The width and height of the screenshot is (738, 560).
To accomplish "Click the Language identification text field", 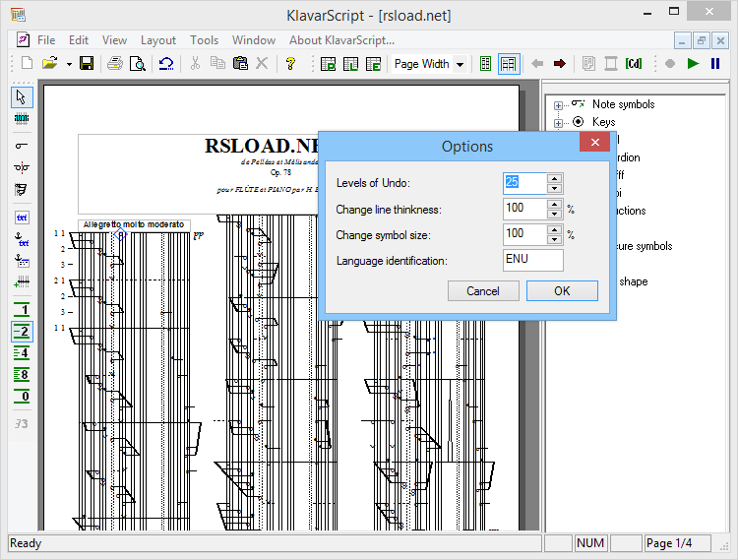I will tap(532, 260).
